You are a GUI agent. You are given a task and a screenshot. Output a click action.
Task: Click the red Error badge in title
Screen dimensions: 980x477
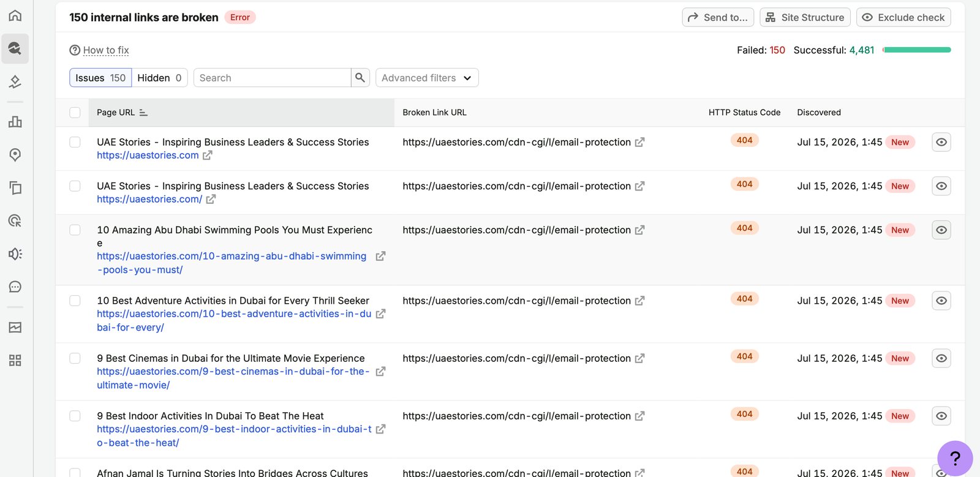[x=240, y=17]
